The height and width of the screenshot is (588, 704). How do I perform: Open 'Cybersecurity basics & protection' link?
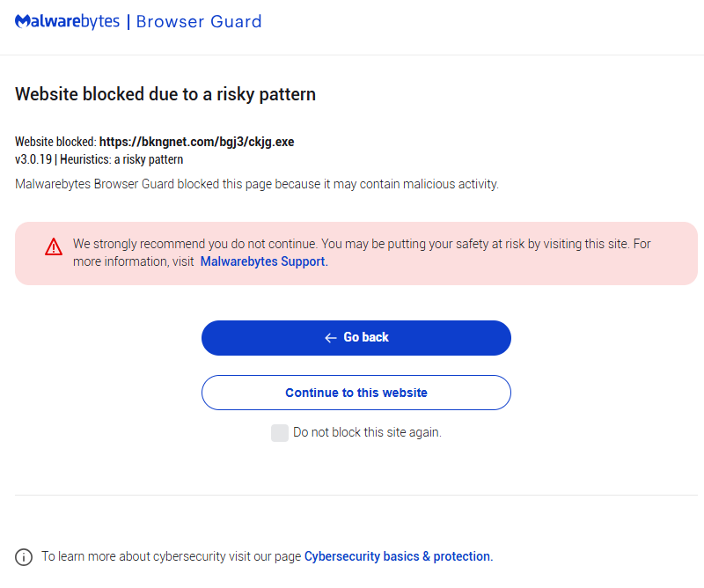[398, 556]
